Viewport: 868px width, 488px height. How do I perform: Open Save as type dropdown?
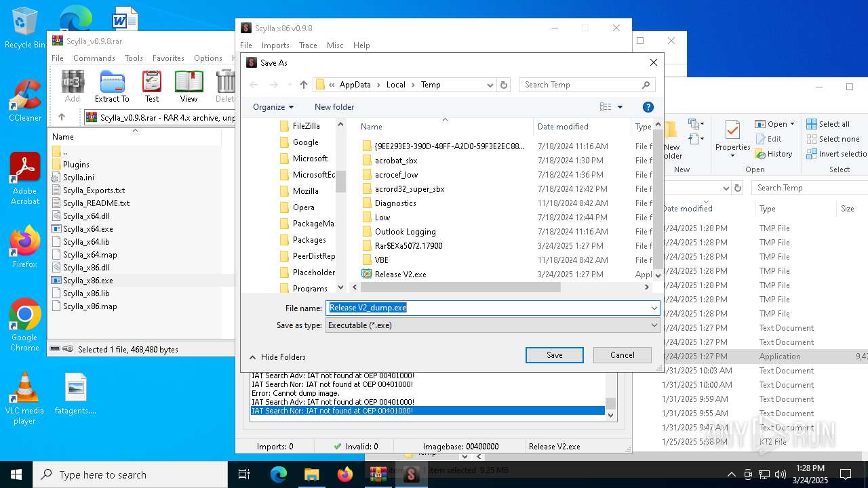(654, 325)
